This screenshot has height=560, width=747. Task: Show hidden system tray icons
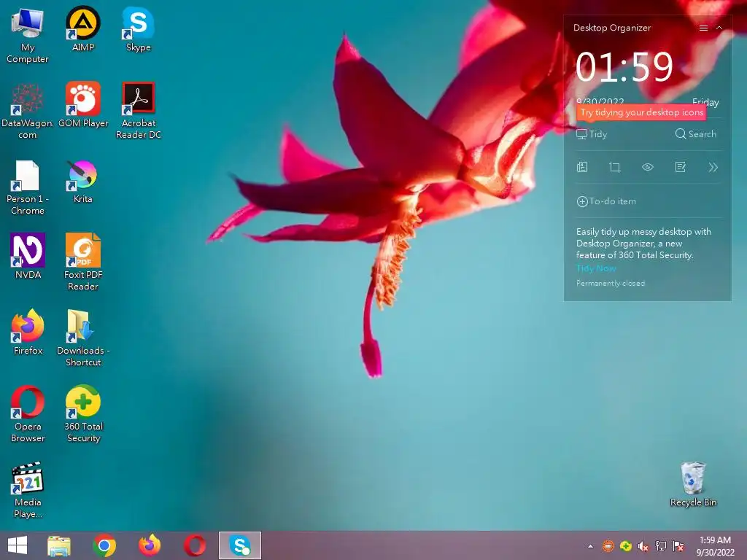pyautogui.click(x=591, y=547)
